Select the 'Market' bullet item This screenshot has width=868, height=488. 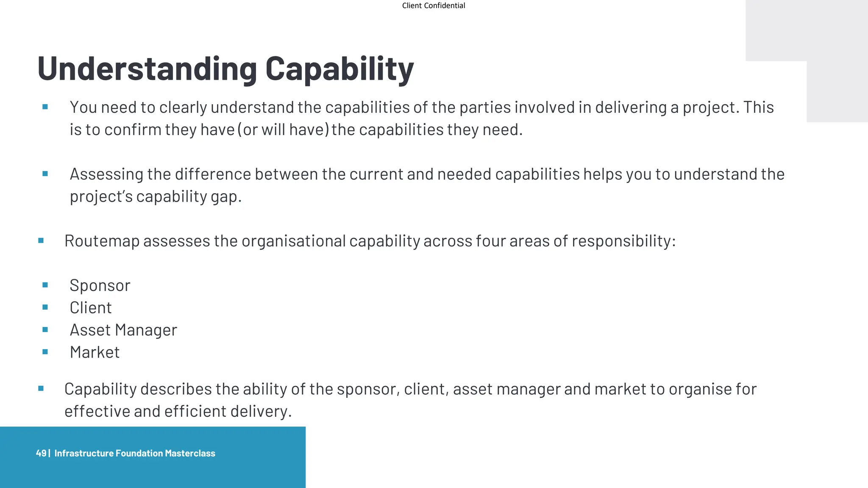click(95, 352)
